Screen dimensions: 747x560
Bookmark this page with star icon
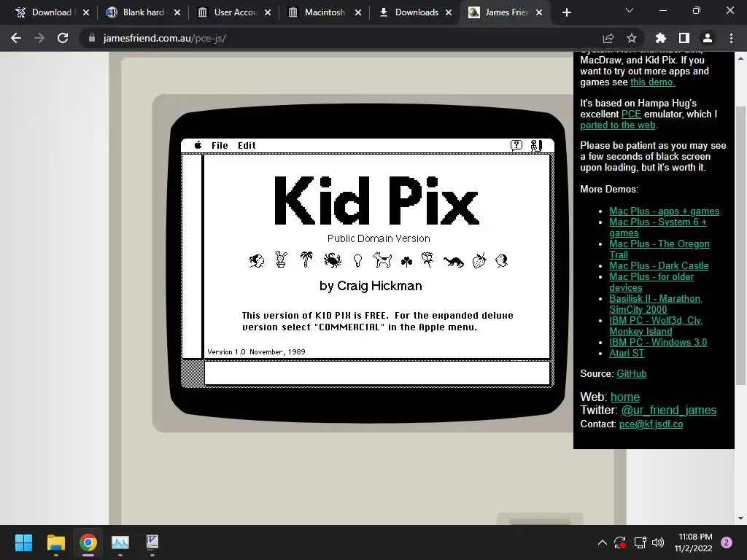click(632, 38)
